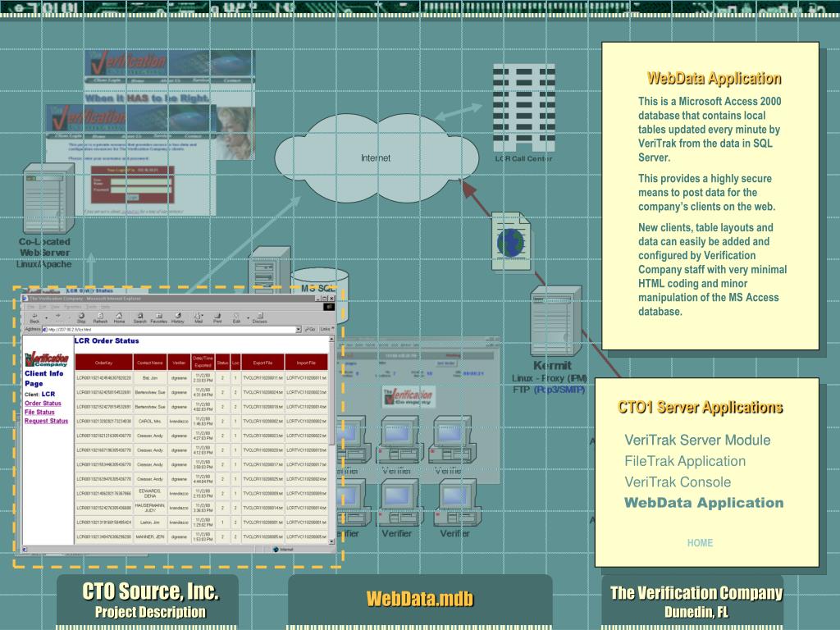
Task: Click the Verification Company logo in browser sidebar
Action: (x=47, y=358)
